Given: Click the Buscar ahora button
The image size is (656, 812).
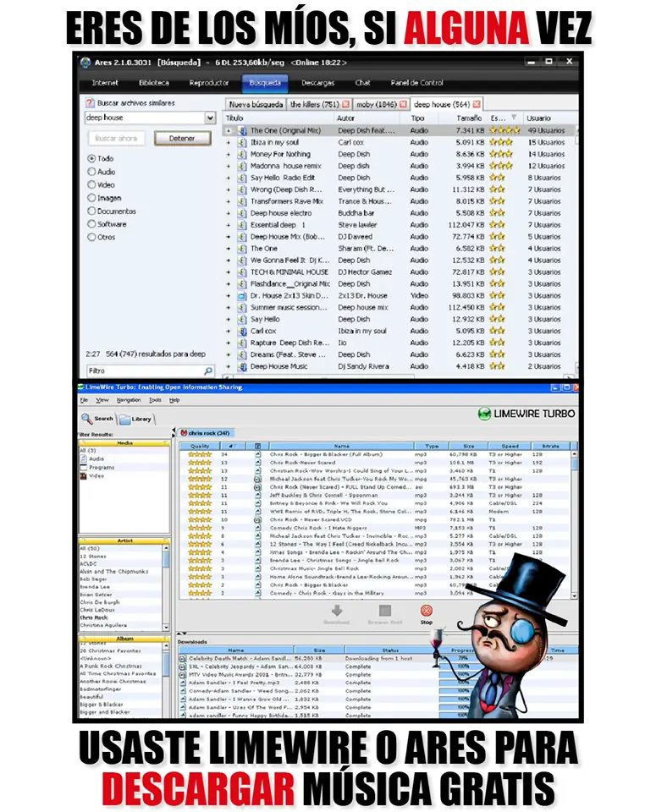Looking at the screenshot, I should pos(116,138).
